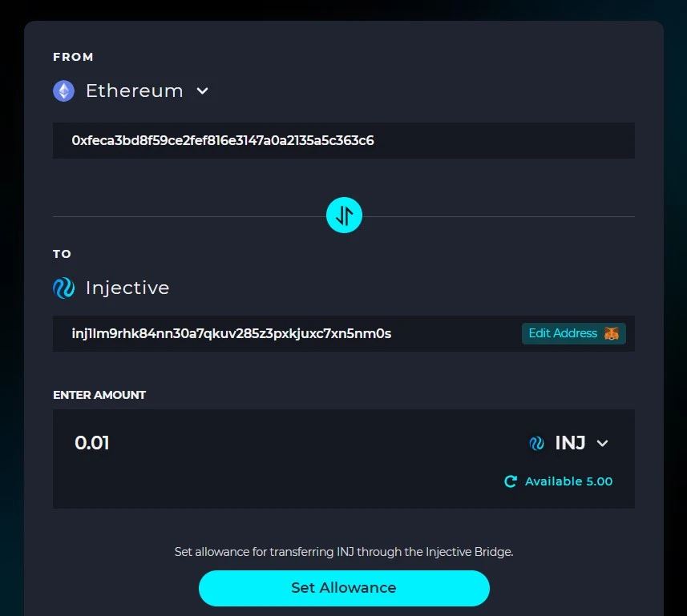Click the ENTER AMOUNT label
This screenshot has height=616, width=687.
coord(99,395)
